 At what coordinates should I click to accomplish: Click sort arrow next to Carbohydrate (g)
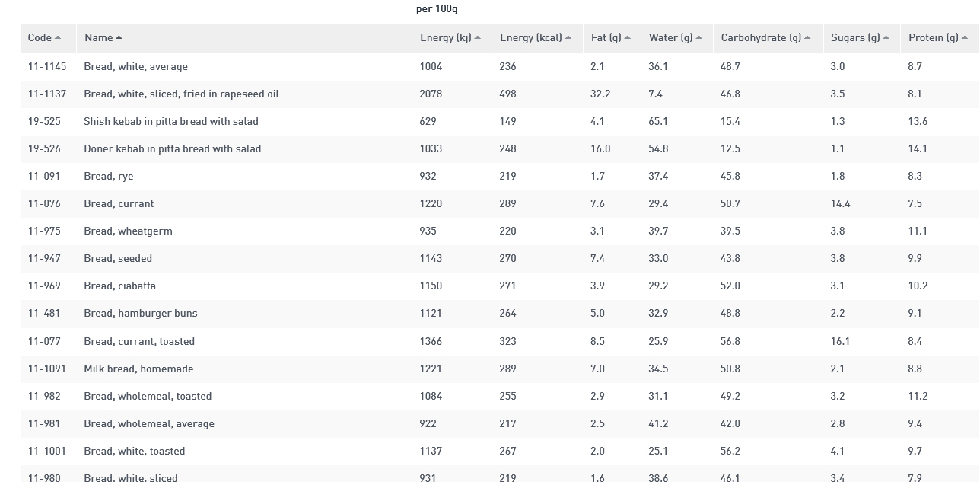807,38
